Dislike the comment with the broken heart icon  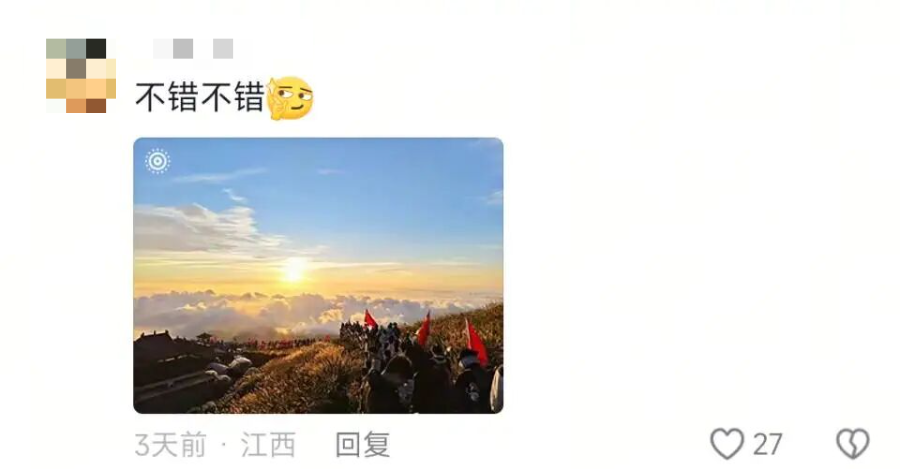tap(853, 444)
